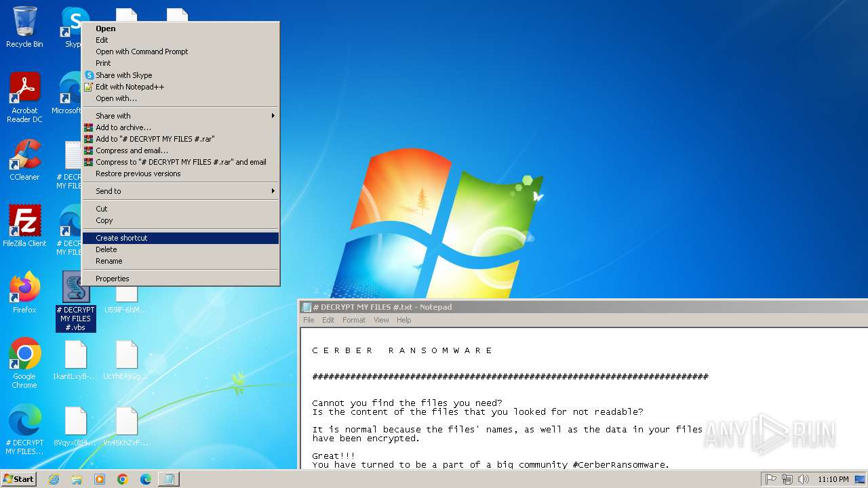Choose Create shortcut in the context menu
868x488 pixels.
(x=180, y=238)
